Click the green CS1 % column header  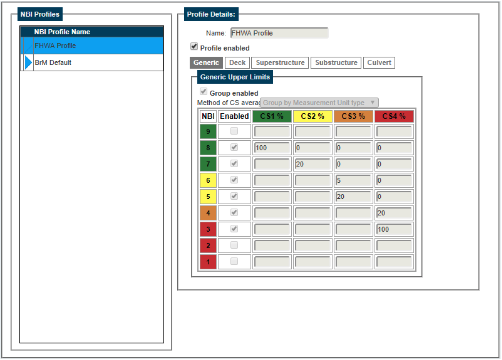(x=272, y=116)
